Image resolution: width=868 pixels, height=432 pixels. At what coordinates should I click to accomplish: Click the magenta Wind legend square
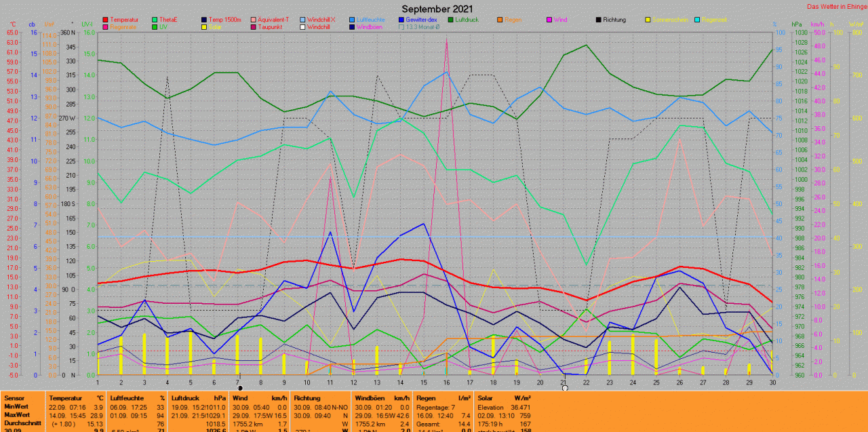(x=549, y=20)
